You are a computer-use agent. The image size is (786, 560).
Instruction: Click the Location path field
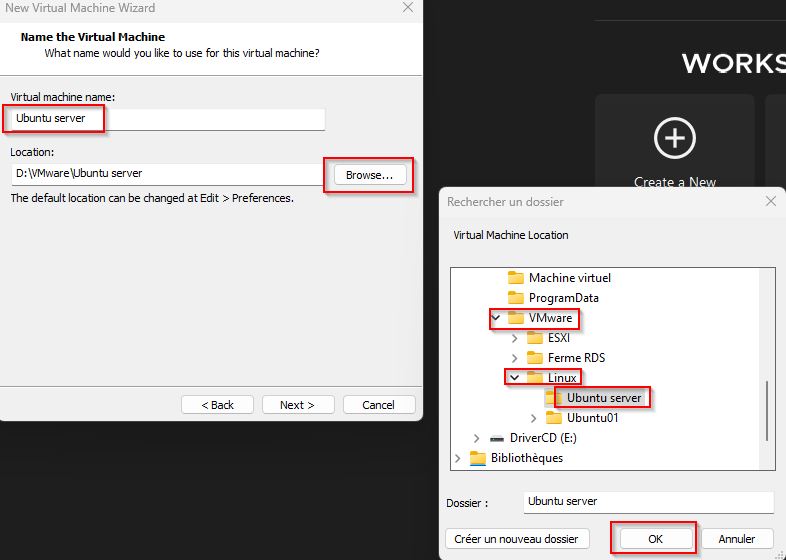pyautogui.click(x=167, y=174)
